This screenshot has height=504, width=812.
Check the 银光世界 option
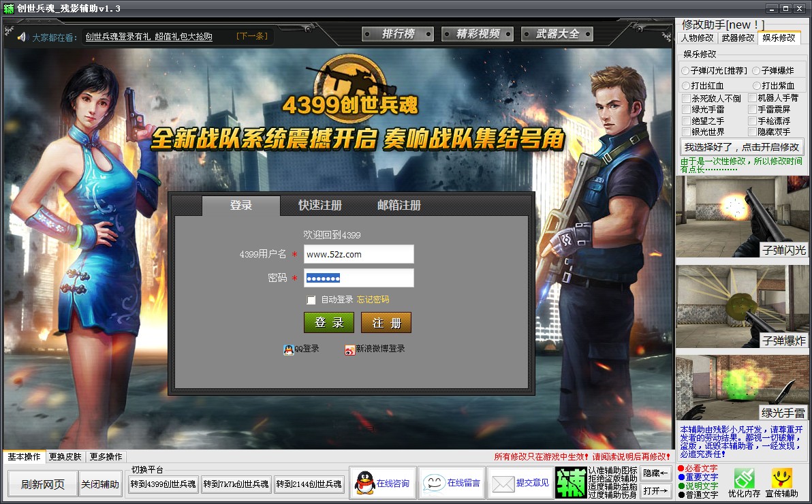click(686, 132)
